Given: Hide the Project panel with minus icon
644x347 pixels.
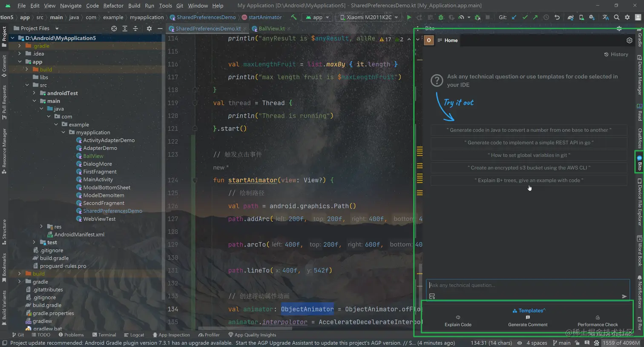Looking at the screenshot, I should [x=160, y=29].
